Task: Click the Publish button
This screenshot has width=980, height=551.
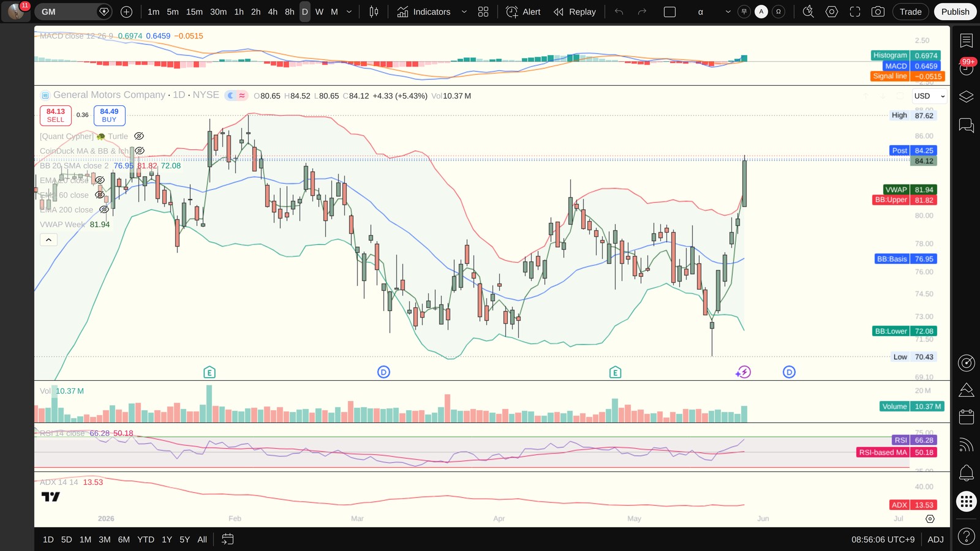Action: pos(955,12)
